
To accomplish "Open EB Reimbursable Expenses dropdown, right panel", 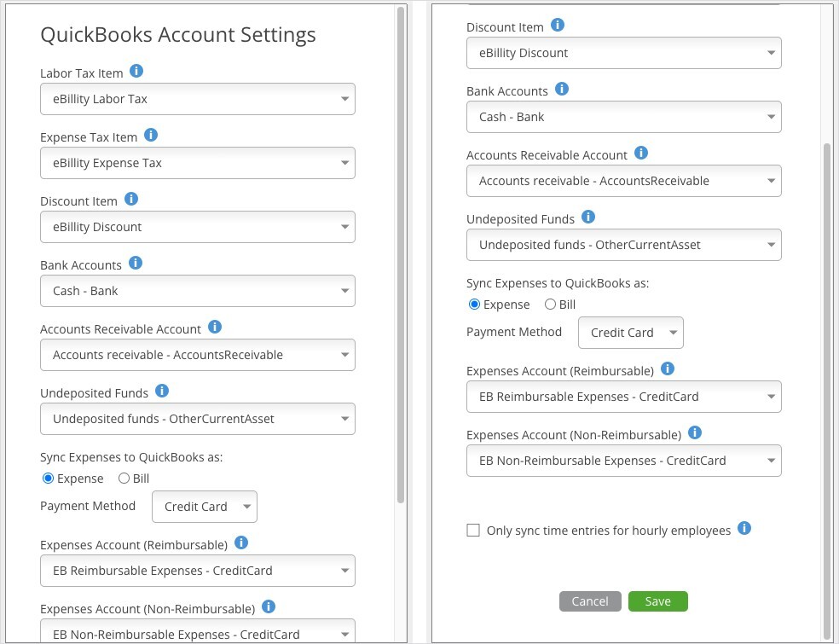I will click(624, 397).
